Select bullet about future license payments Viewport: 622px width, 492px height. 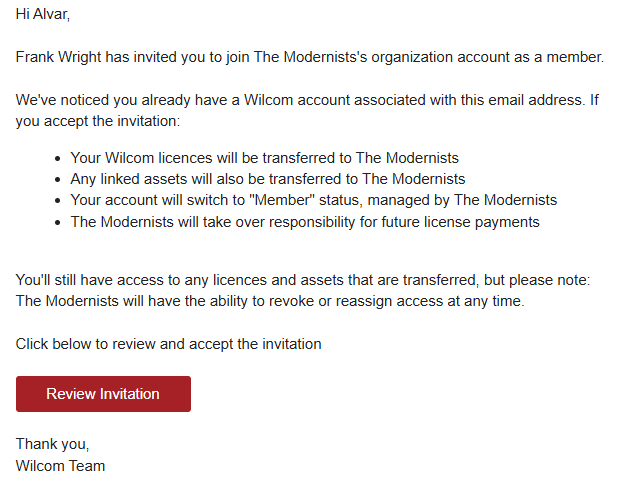tap(305, 222)
